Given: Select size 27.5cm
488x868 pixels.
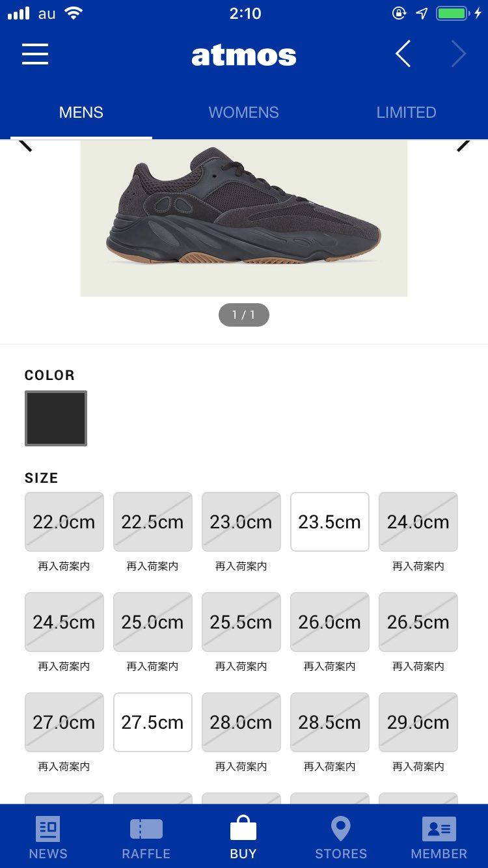Looking at the screenshot, I should pyautogui.click(x=153, y=722).
